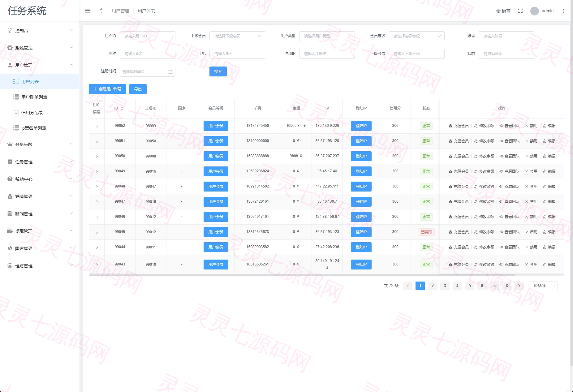Expand user info row for 99043
573x392 pixels.
pos(97,265)
